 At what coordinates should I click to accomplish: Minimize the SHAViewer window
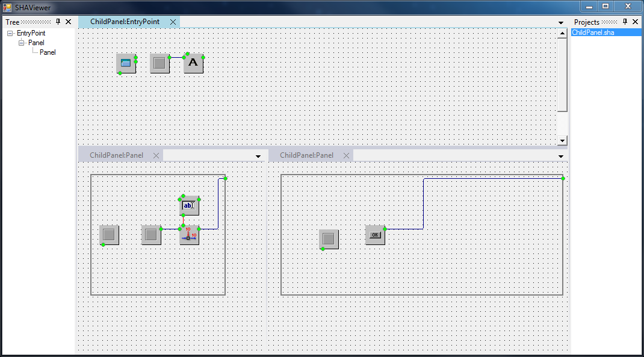click(x=589, y=6)
